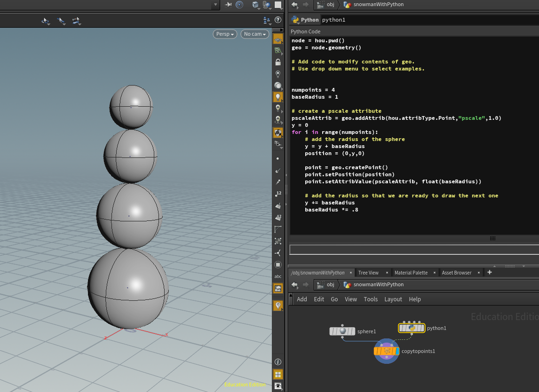The width and height of the screenshot is (539, 392).
Task: Toggle the background image display icon
Action: (x=278, y=288)
